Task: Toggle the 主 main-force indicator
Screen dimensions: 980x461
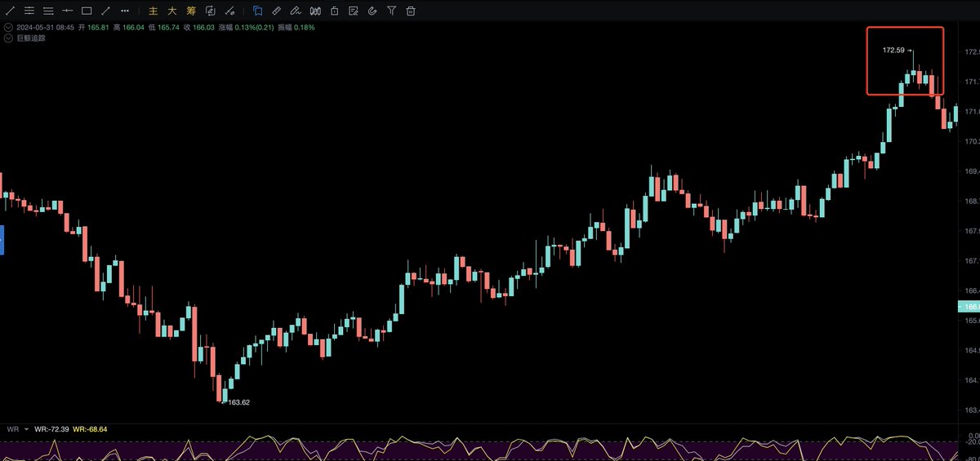Action: click(154, 11)
